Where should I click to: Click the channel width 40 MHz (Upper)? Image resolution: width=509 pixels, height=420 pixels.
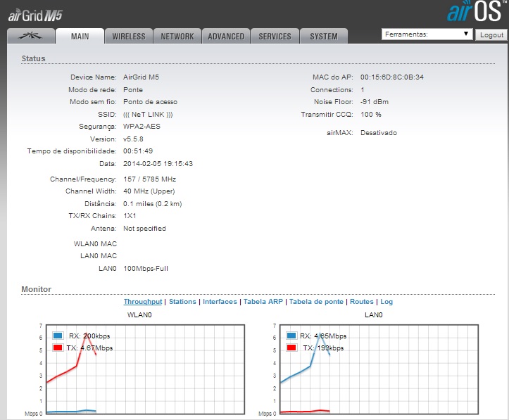point(149,191)
